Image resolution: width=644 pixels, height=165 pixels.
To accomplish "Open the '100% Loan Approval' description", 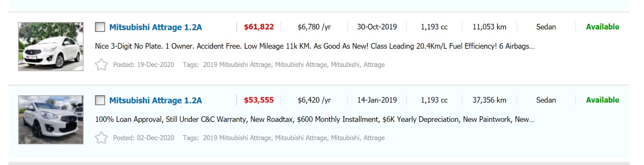I will coord(314,119).
